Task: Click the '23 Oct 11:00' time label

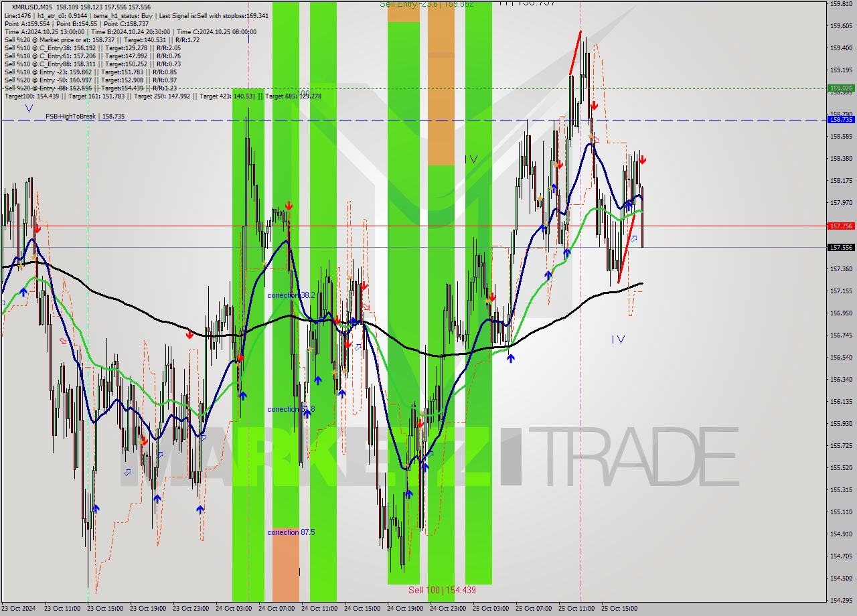Action: pyautogui.click(x=62, y=609)
